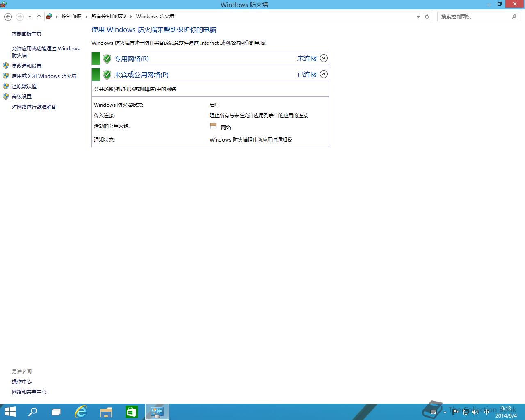Click shield icon beside 还原默认值
Image resolution: width=525 pixels, height=420 pixels.
point(6,86)
